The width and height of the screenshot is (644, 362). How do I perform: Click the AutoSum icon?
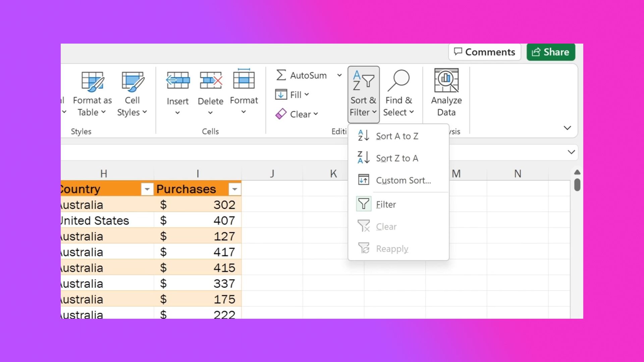click(282, 75)
